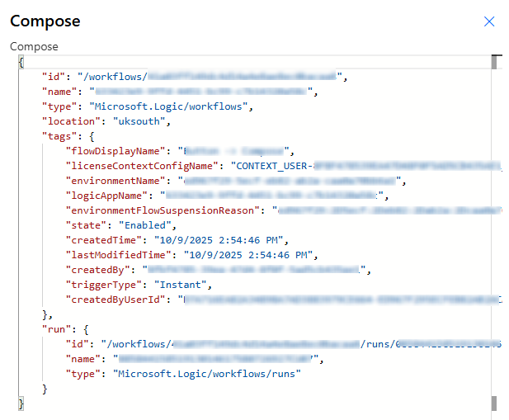Click the vertical scrollbar of the JSON output

tap(496, 231)
